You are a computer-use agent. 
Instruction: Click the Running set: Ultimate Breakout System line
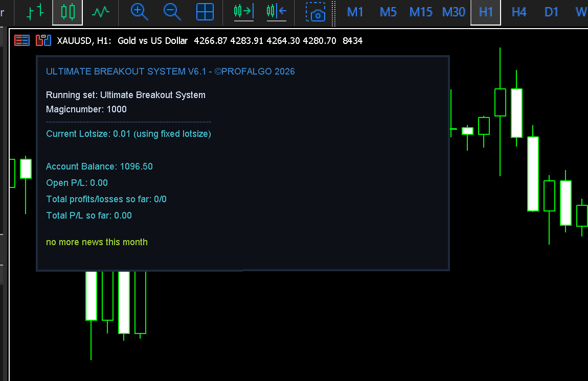coord(126,95)
